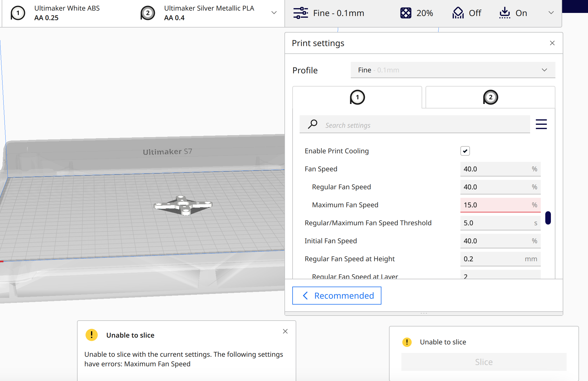Select the extruder 2 tab
The image size is (588, 381).
490,97
